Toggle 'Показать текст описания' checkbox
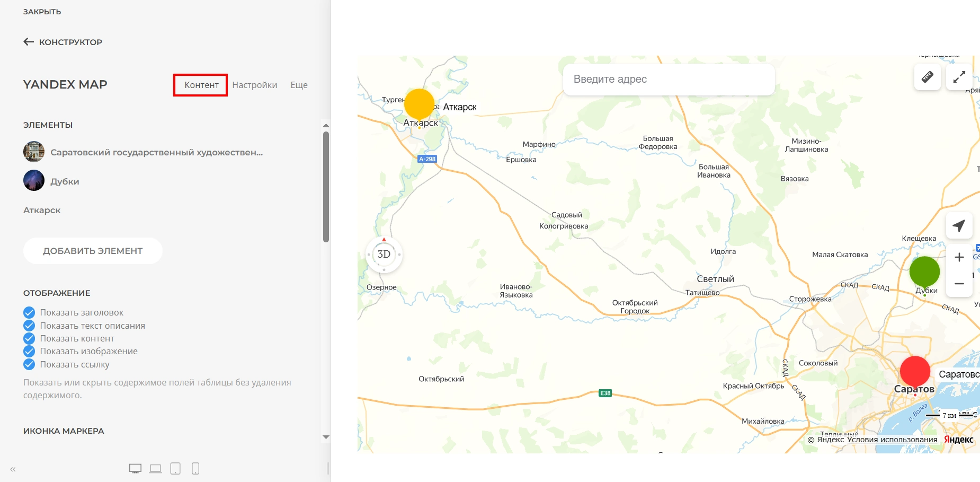The height and width of the screenshot is (482, 980). (29, 326)
